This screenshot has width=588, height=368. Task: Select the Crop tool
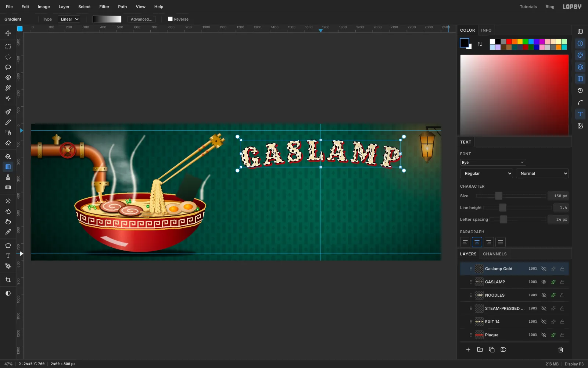tap(8, 280)
